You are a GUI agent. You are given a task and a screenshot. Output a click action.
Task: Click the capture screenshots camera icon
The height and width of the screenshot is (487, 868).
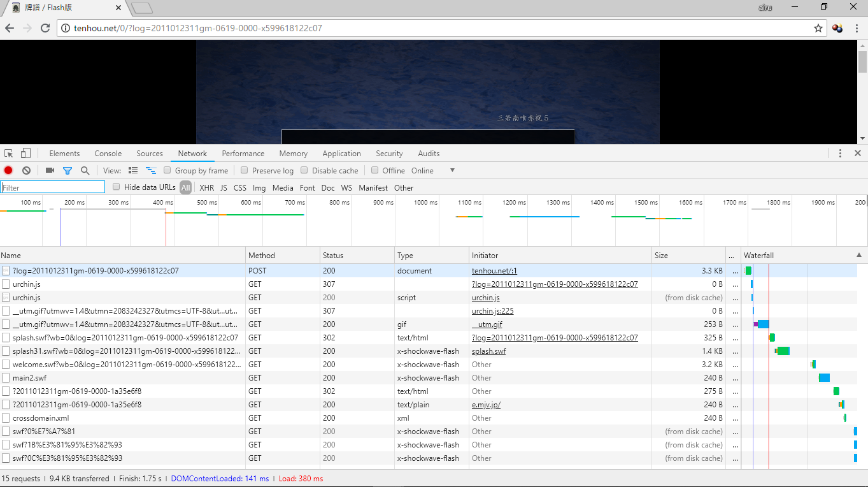pyautogui.click(x=50, y=171)
